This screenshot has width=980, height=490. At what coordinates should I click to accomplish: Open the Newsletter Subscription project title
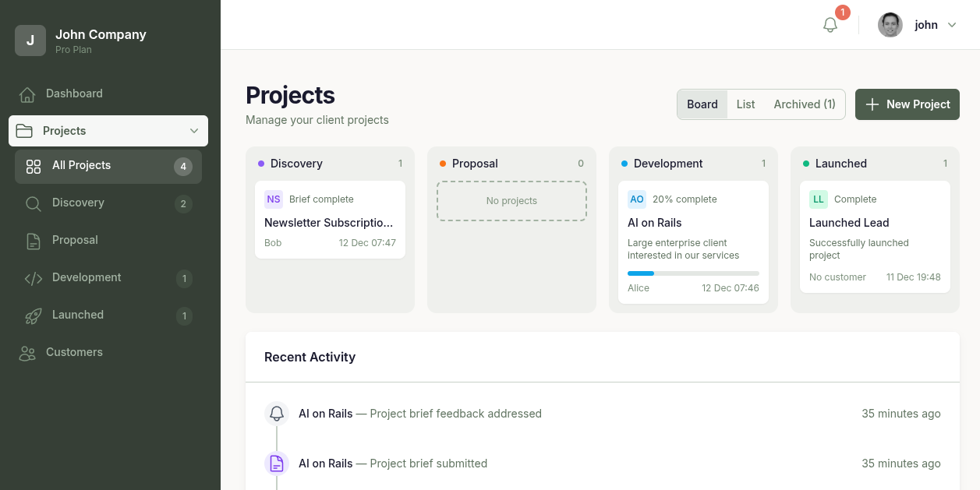[329, 223]
